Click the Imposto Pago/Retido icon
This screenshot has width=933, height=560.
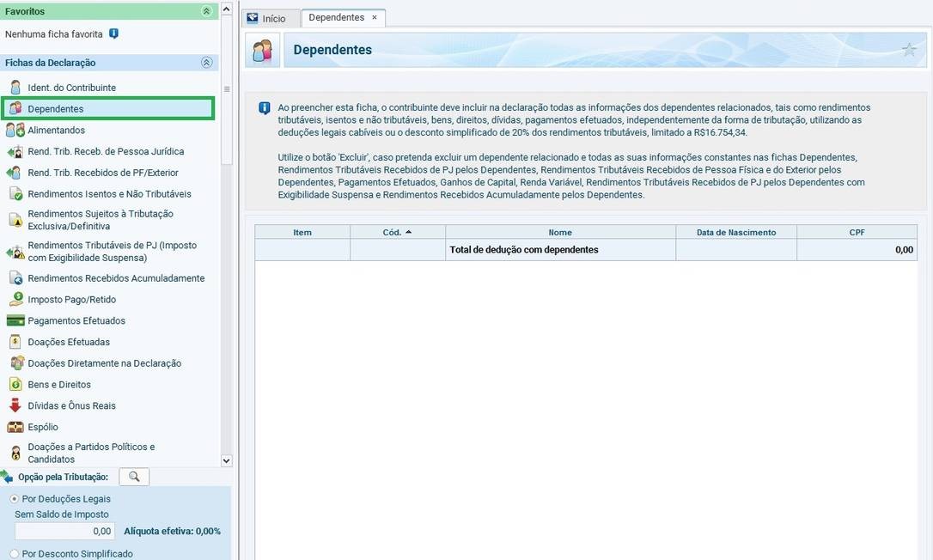coord(15,300)
